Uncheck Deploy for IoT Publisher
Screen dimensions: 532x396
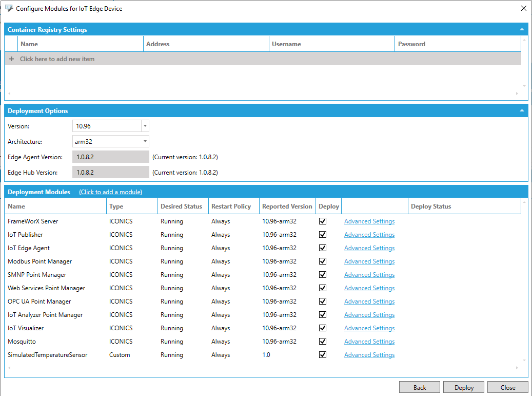[323, 235]
